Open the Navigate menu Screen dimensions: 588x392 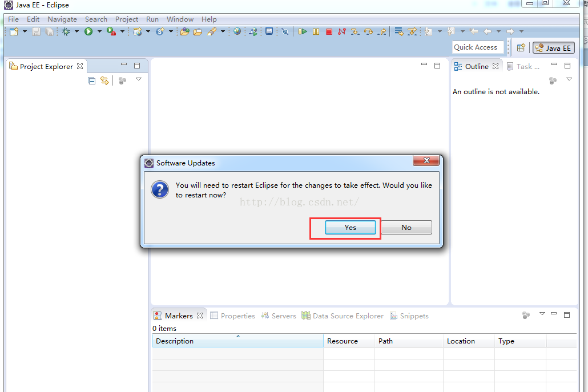point(62,19)
